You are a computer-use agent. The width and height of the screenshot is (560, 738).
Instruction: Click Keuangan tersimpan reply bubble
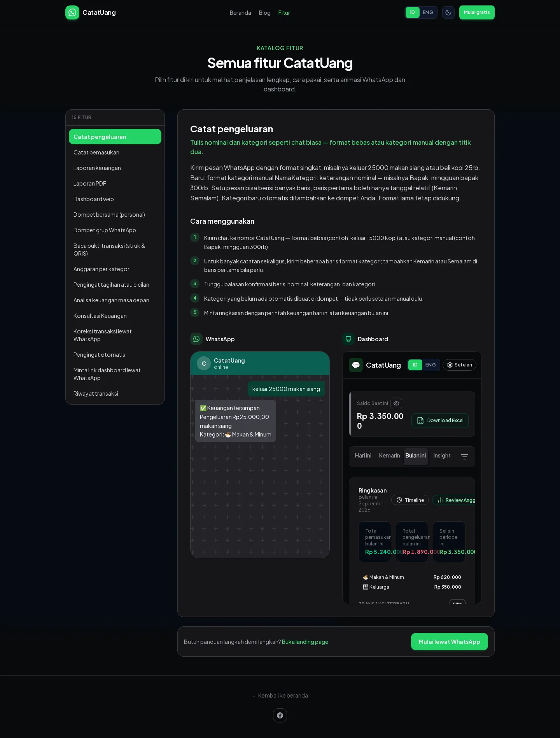pyautogui.click(x=236, y=421)
